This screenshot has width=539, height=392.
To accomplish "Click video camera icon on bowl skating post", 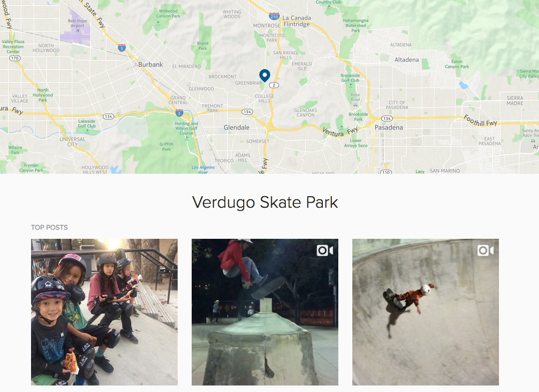I will pyautogui.click(x=485, y=251).
